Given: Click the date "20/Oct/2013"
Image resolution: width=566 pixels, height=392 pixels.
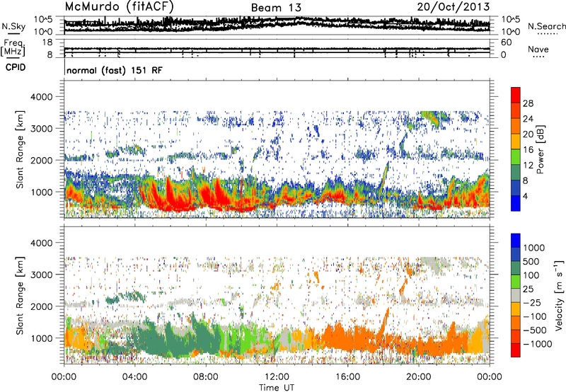Looking at the screenshot, I should click(454, 6).
